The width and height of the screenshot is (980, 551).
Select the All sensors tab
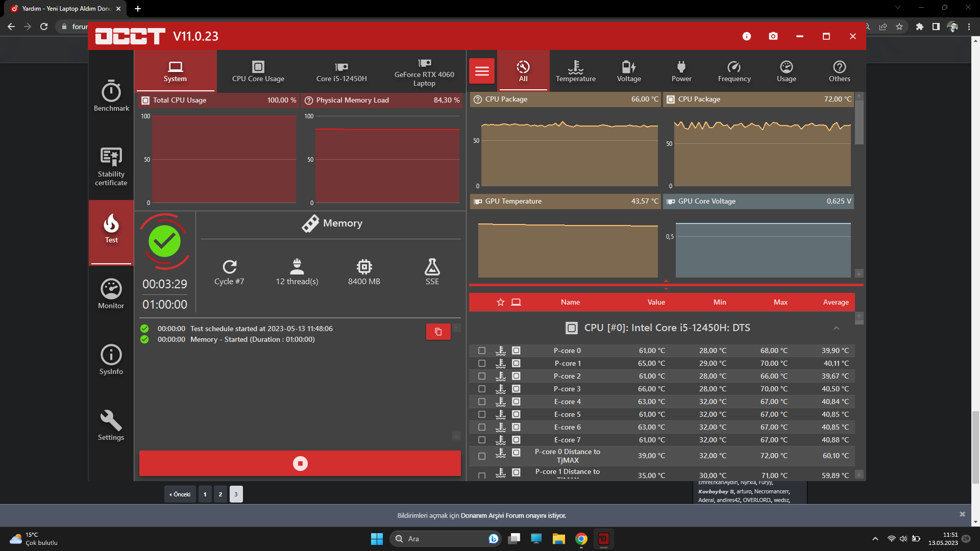pos(523,71)
